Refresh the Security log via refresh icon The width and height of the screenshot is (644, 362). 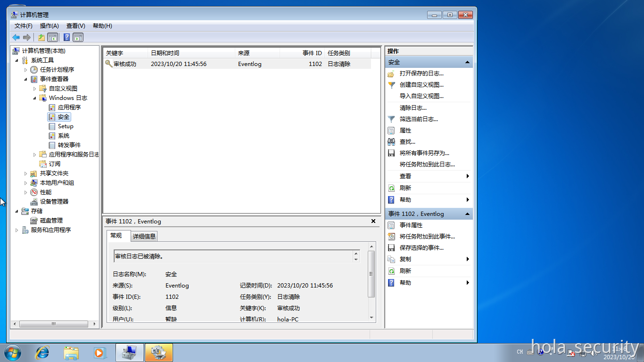[x=391, y=187]
